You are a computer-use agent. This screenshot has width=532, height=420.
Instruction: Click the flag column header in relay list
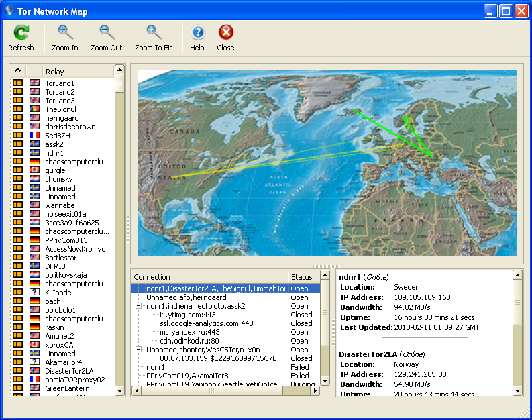tap(34, 71)
